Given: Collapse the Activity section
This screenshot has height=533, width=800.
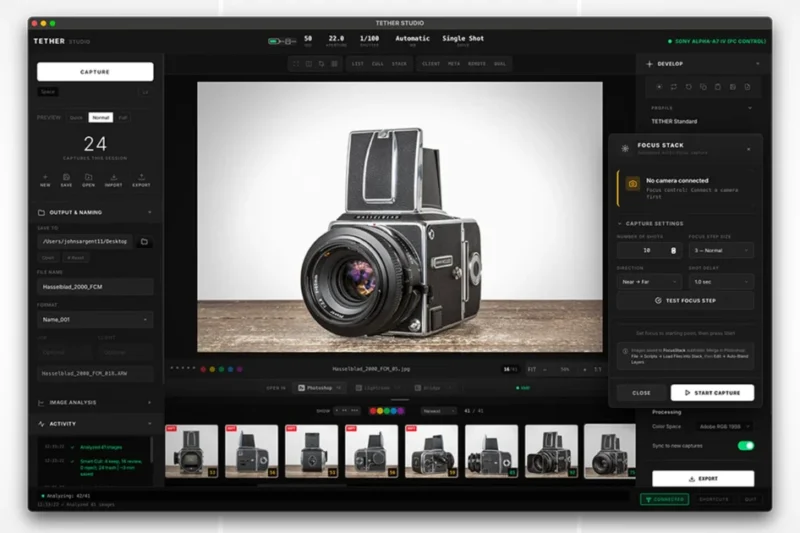Looking at the screenshot, I should tap(149, 424).
